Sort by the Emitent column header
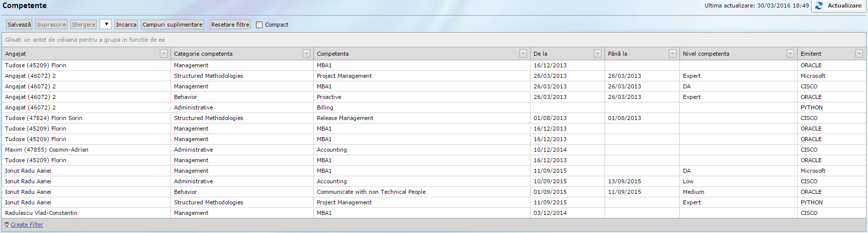The image size is (868, 233). (x=825, y=54)
